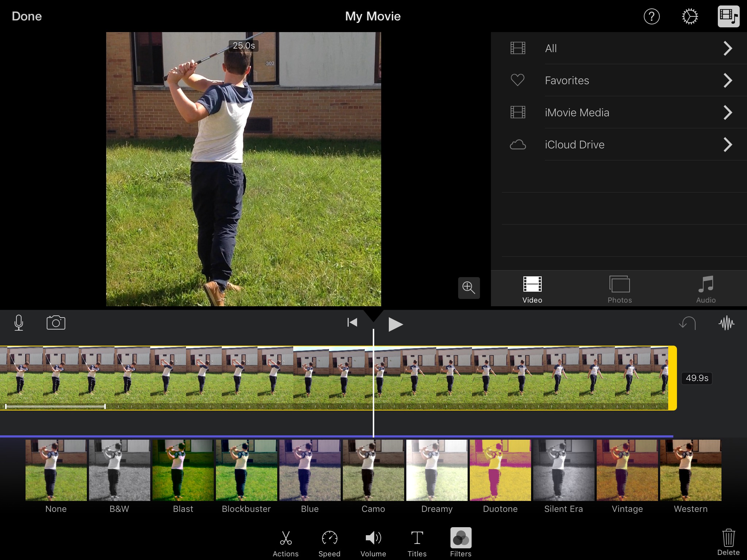Apply the Duotone filter thumbnail
The width and height of the screenshot is (747, 560).
[x=500, y=470]
